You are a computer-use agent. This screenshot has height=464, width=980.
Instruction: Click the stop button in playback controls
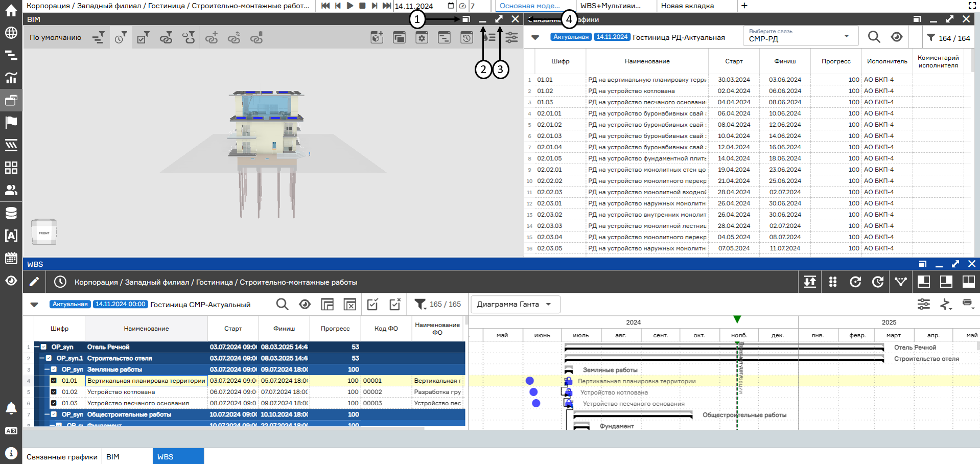point(362,6)
